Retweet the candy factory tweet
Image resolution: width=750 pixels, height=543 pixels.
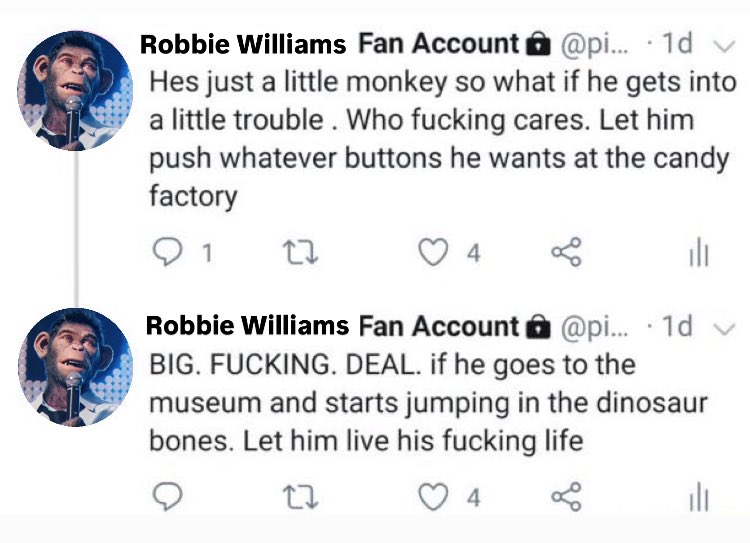(x=300, y=252)
